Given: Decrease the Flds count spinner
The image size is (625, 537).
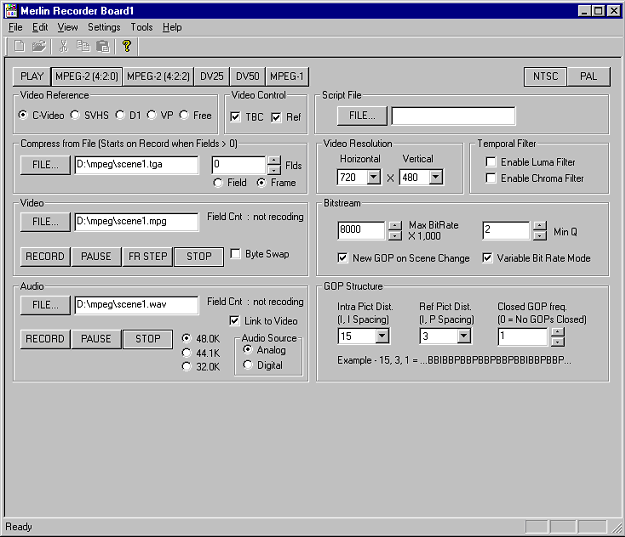Looking at the screenshot, I should 274,170.
